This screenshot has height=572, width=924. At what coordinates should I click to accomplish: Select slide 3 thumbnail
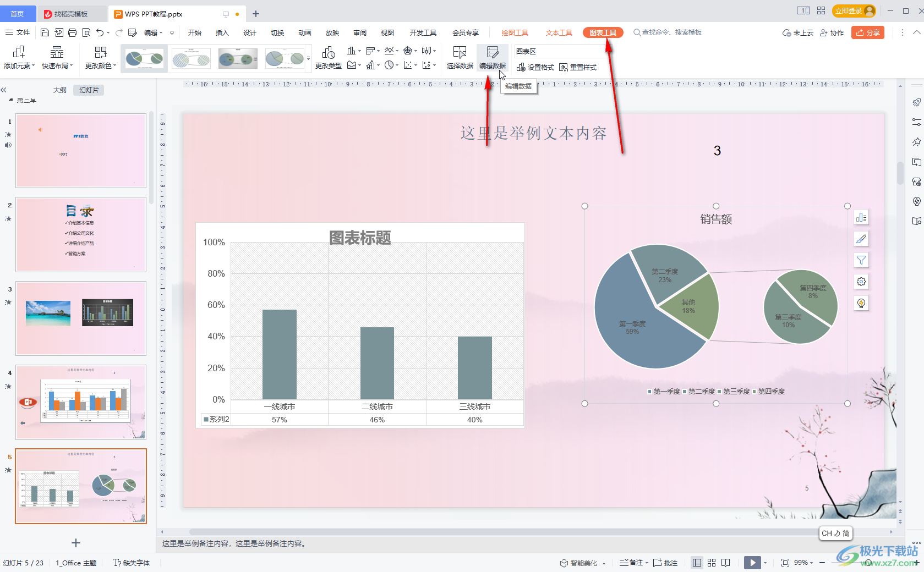(x=81, y=318)
